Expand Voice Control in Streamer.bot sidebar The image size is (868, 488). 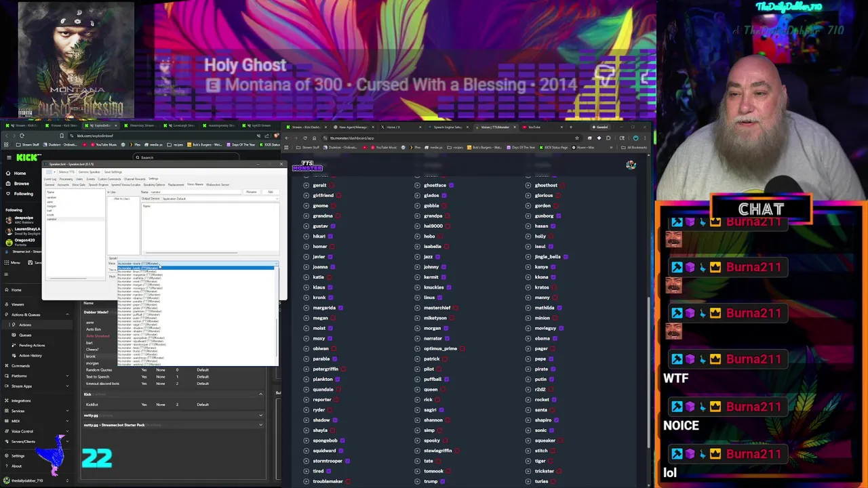(66, 431)
